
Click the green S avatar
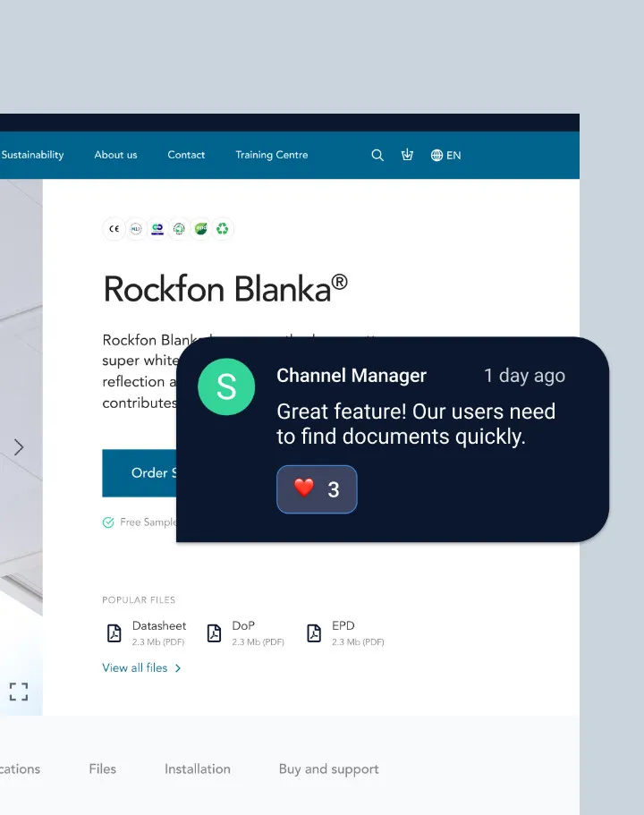[x=226, y=386]
